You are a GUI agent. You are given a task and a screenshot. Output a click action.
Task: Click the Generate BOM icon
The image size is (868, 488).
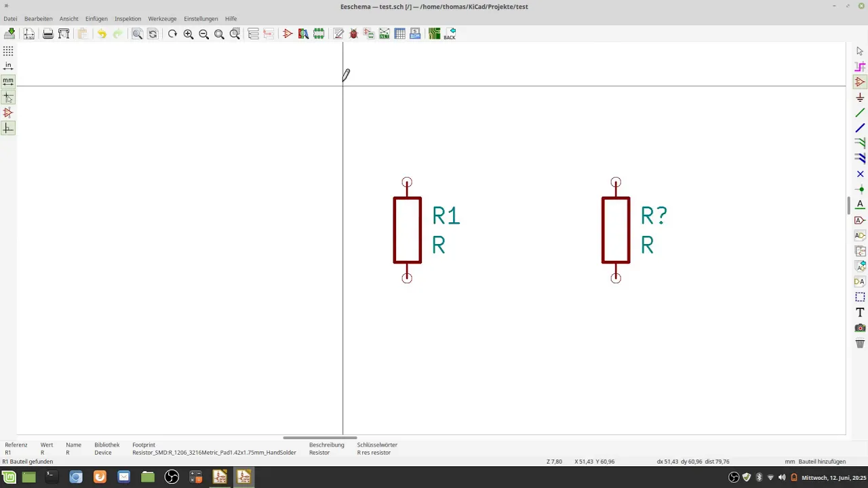(x=416, y=34)
